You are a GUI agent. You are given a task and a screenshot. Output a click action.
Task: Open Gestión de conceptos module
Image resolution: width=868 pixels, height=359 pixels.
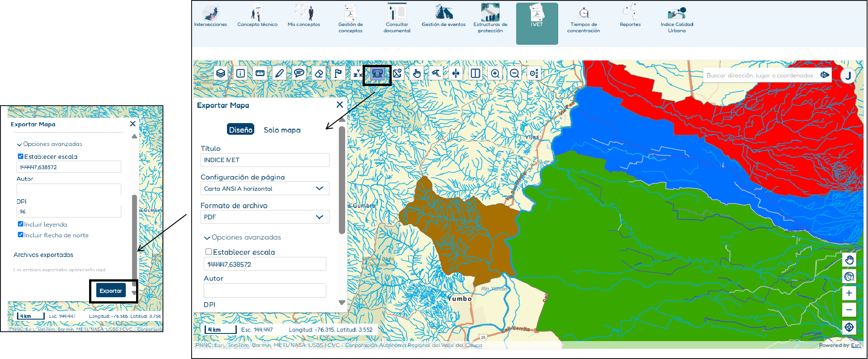(351, 19)
